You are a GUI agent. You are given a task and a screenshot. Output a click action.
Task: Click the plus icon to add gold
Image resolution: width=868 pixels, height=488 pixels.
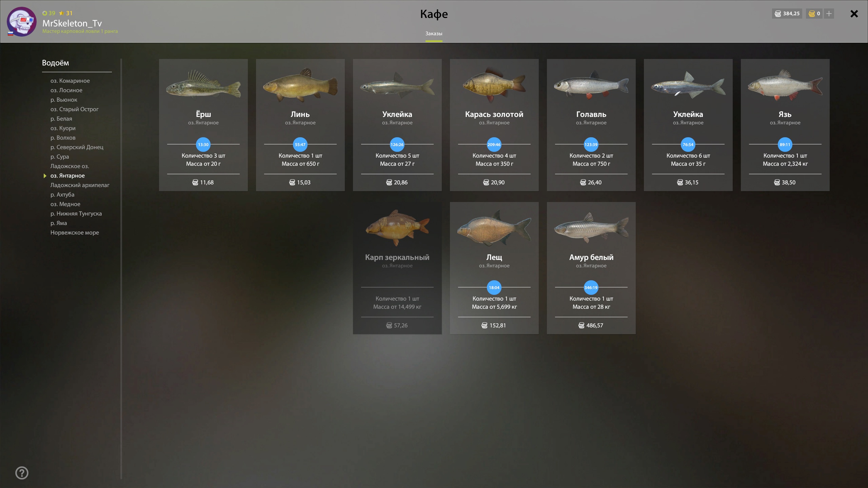click(x=829, y=14)
